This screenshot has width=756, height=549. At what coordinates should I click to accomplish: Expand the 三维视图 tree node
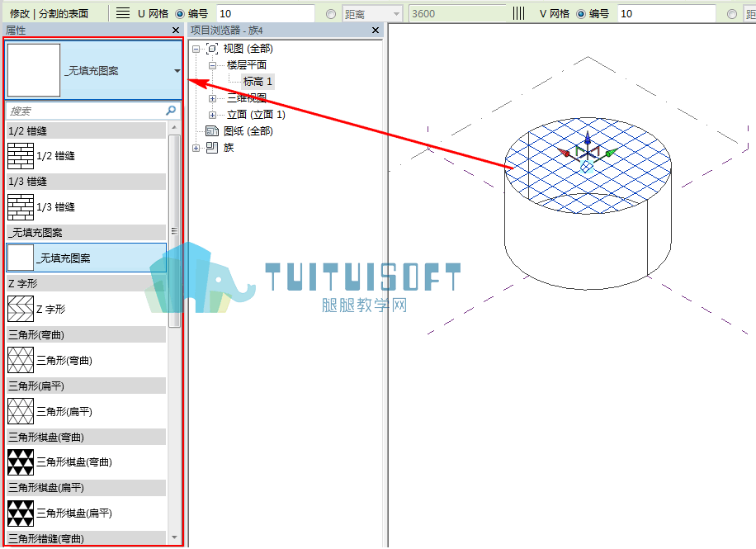pos(212,98)
